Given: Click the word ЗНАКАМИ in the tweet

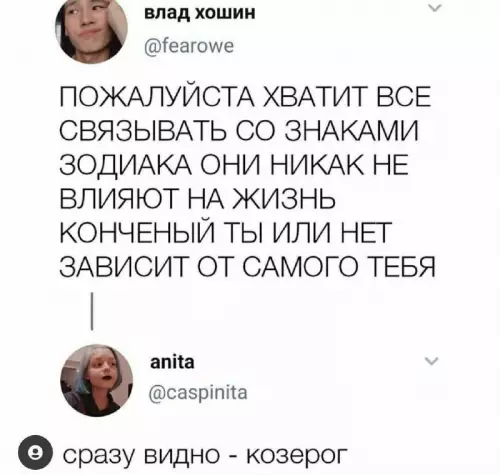Looking at the screenshot, I should coord(352,131).
